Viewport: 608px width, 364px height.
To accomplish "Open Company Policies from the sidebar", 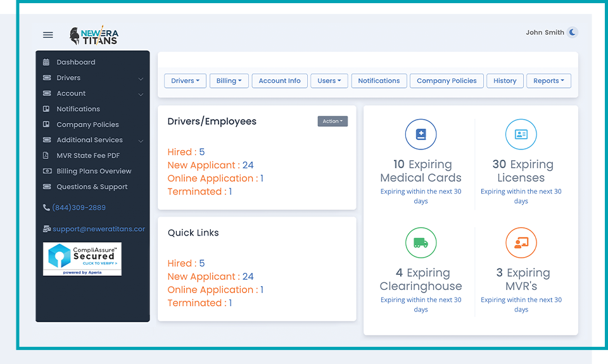I will point(87,125).
